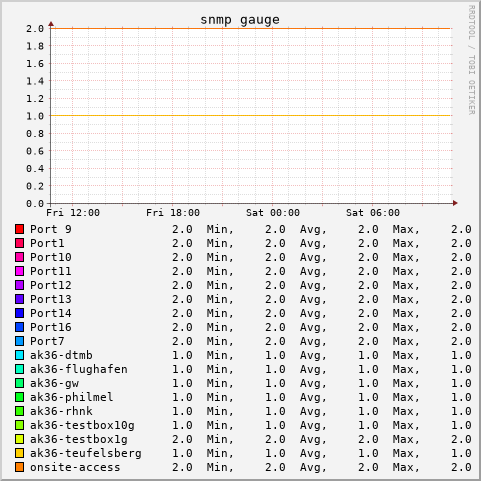This screenshot has height=481, width=481.
Task: Click the magenta Port11 color box
Action: point(19,271)
